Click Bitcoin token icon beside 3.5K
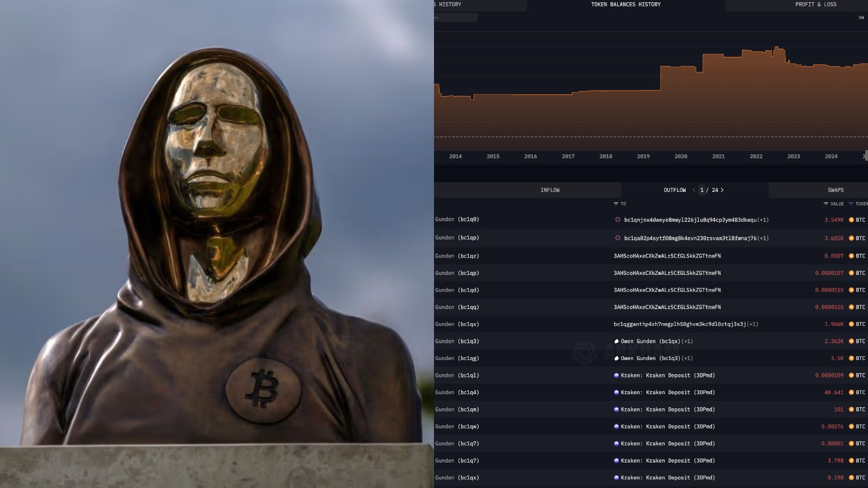Viewport: 868px width, 488px height. 851,358
